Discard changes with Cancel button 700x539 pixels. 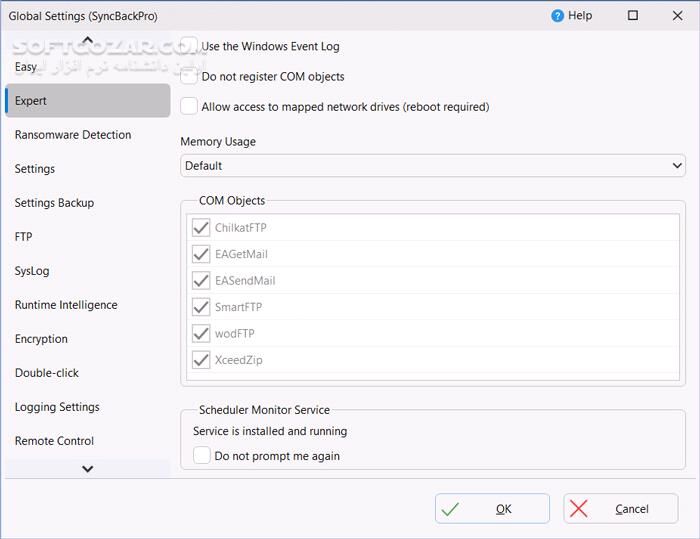tap(621, 509)
